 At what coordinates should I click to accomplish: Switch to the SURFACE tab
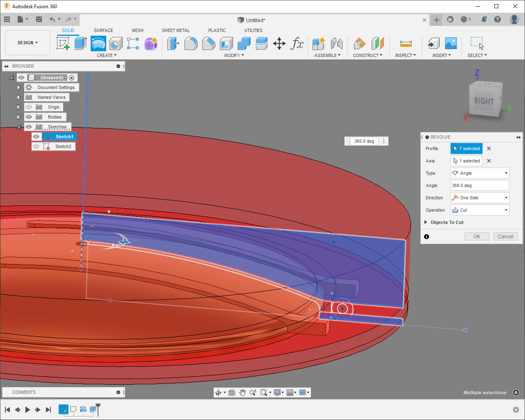click(103, 30)
